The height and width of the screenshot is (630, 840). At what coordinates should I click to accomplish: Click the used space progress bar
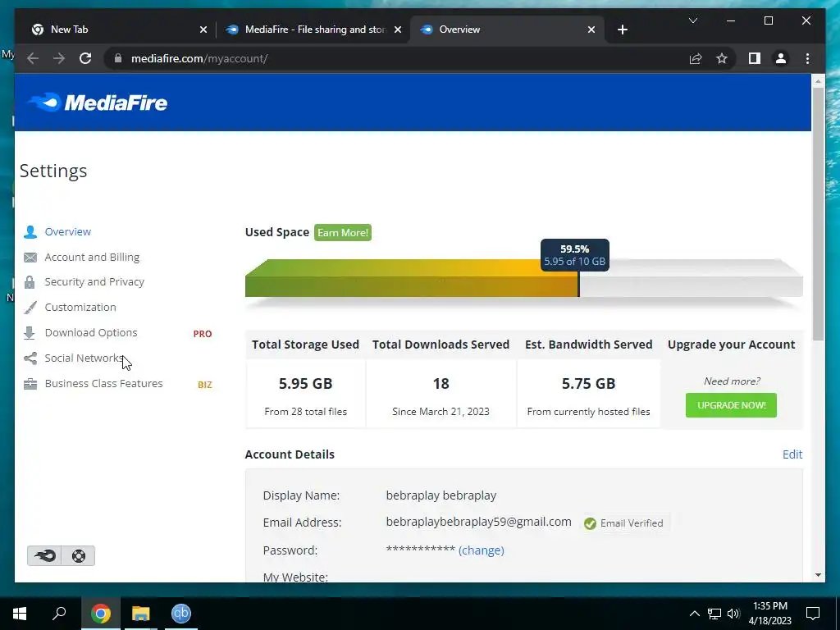tap(524, 278)
